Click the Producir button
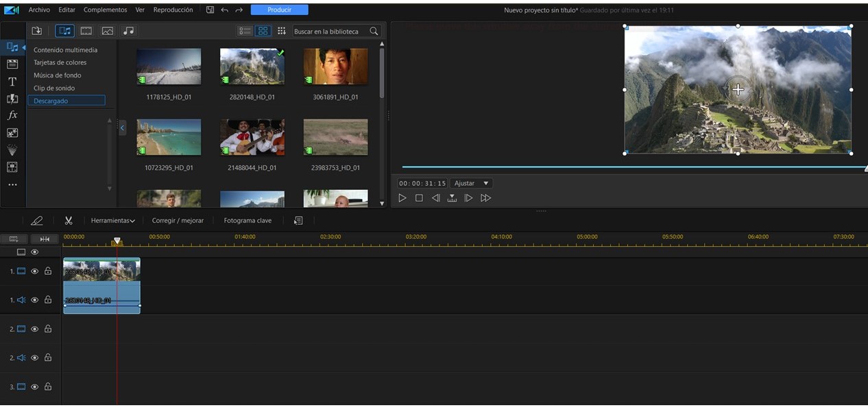The height and width of the screenshot is (410, 868). (x=279, y=10)
